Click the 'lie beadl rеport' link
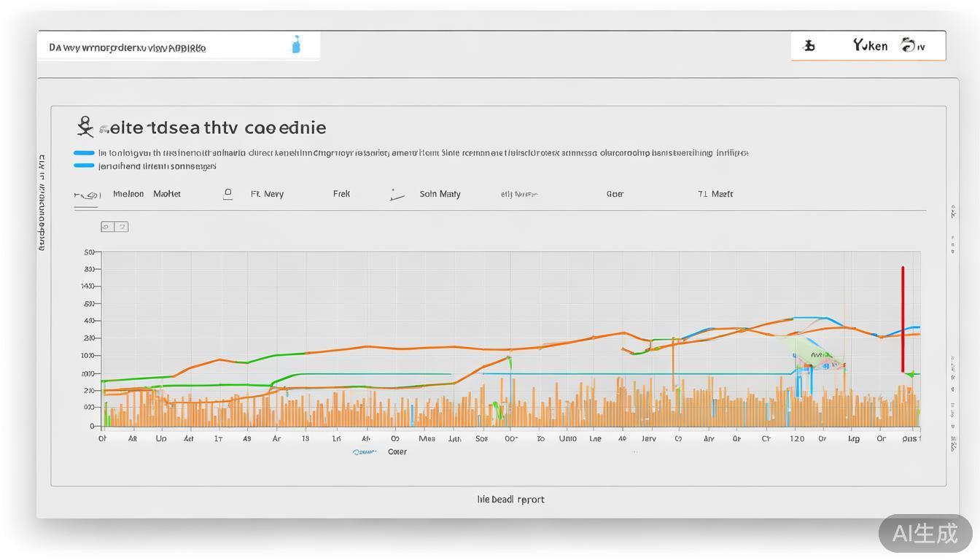Image resolution: width=980 pixels, height=560 pixels. (x=510, y=499)
